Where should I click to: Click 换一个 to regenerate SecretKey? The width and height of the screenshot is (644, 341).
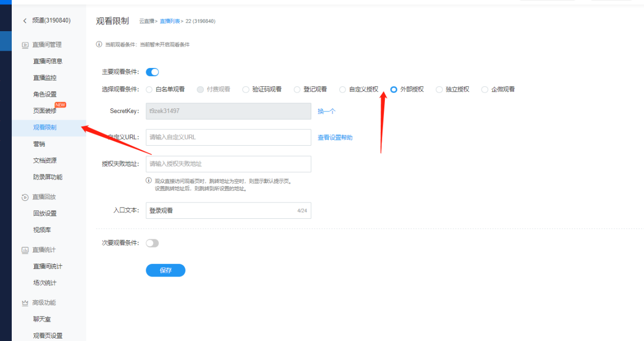(327, 111)
